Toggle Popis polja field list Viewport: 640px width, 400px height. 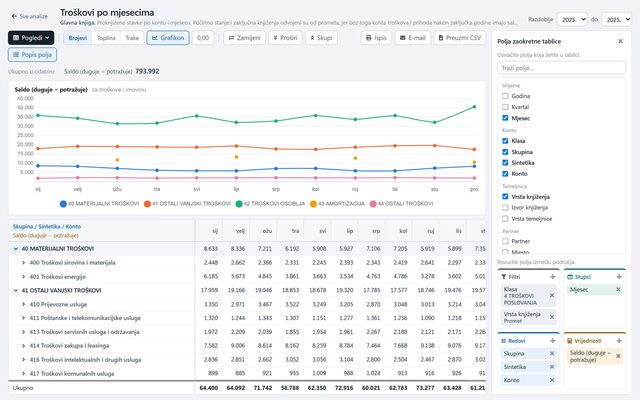coord(32,55)
